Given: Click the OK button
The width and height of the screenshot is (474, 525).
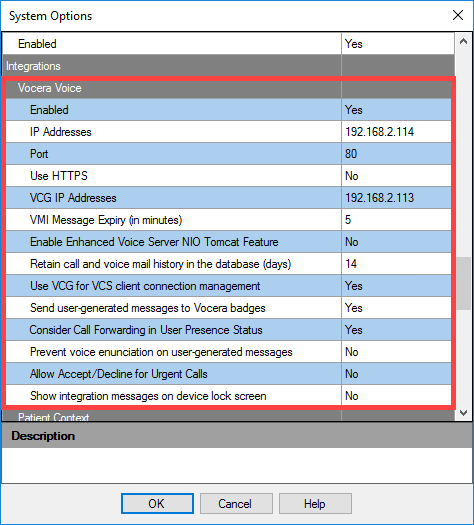Looking at the screenshot, I should [157, 503].
